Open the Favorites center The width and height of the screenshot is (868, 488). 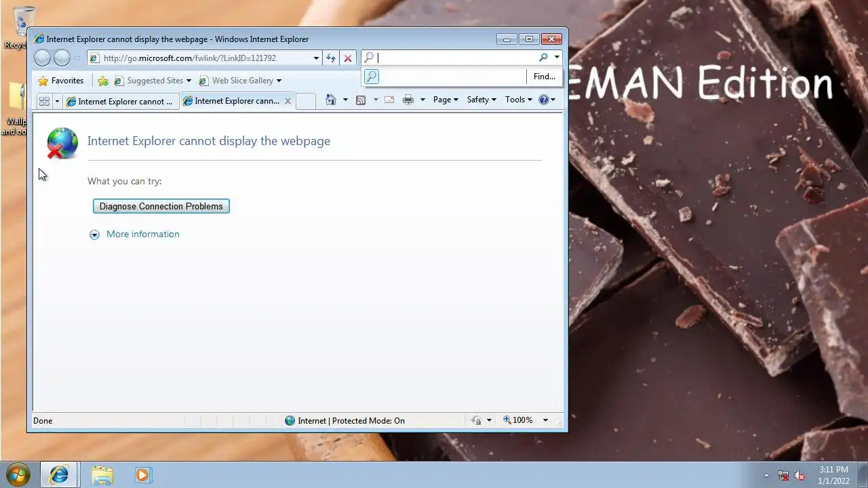[x=61, y=81]
